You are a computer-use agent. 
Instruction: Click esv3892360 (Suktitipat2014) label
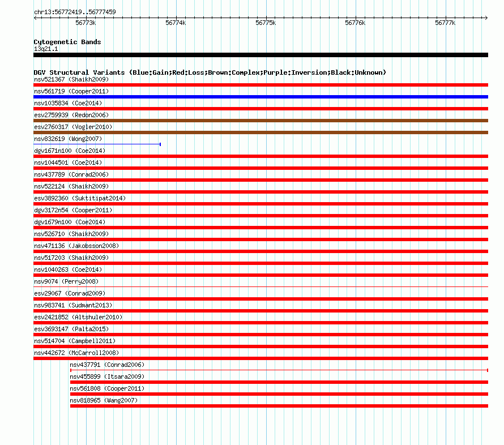point(80,198)
